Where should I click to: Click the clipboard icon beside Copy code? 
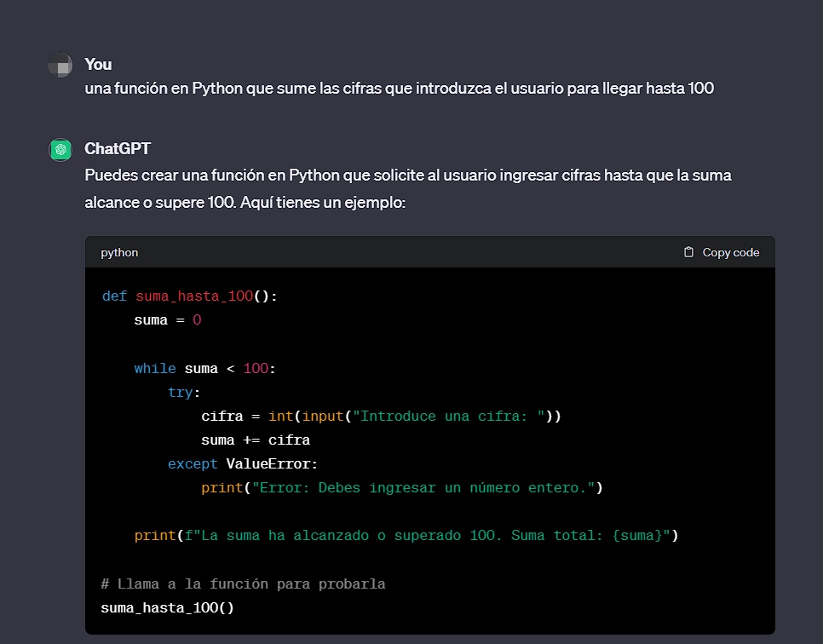(x=688, y=252)
